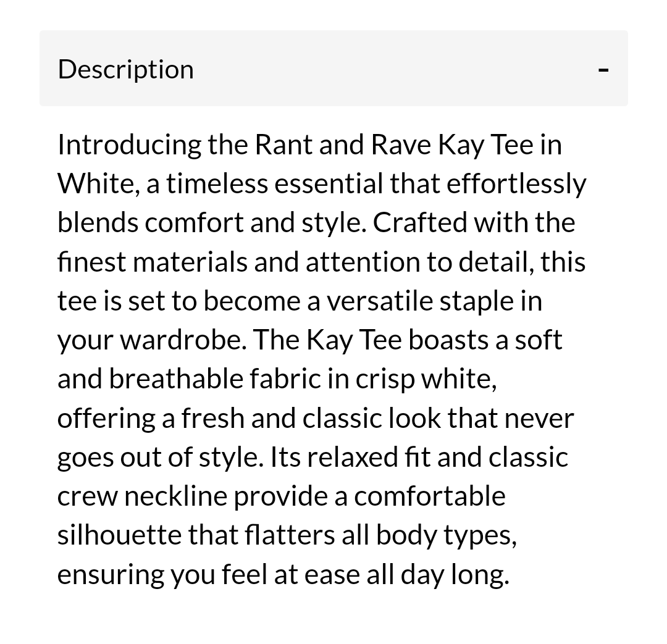Image resolution: width=667 pixels, height=644 pixels.
Task: Click the phrase 'crew neckline'
Action: [142, 495]
